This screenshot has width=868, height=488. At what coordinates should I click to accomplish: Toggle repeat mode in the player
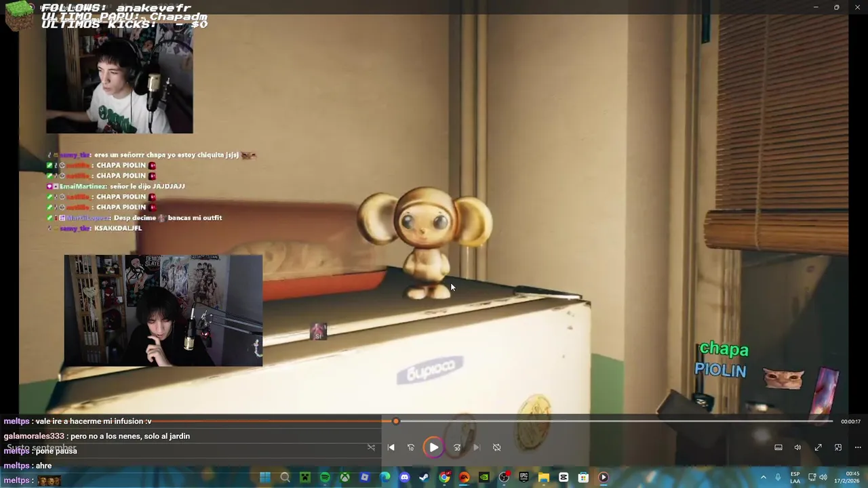pyautogui.click(x=496, y=447)
